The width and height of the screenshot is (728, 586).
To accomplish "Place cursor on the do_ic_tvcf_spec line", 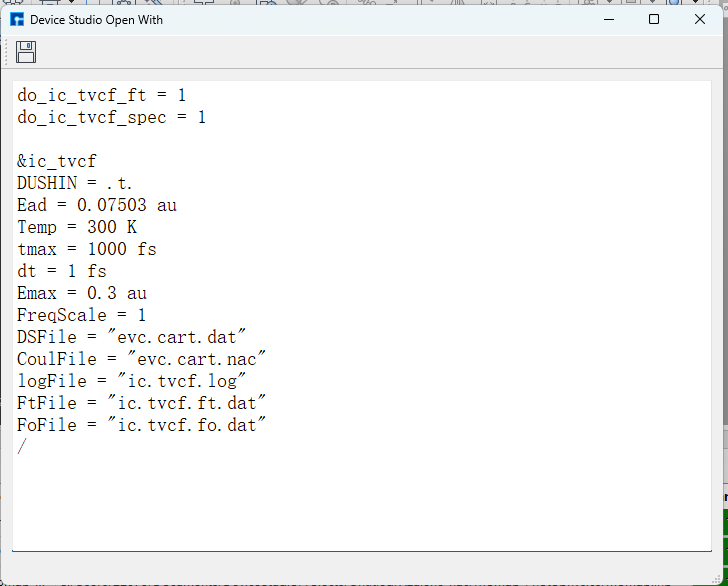I will point(111,118).
